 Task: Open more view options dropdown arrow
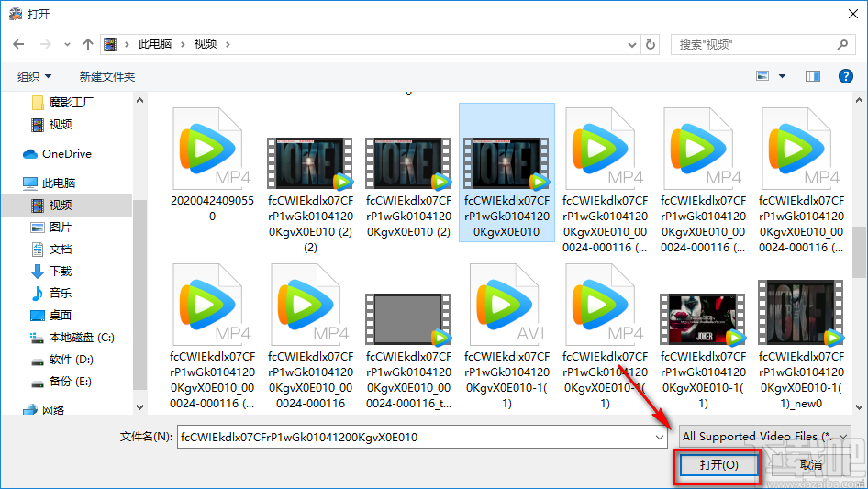click(782, 76)
